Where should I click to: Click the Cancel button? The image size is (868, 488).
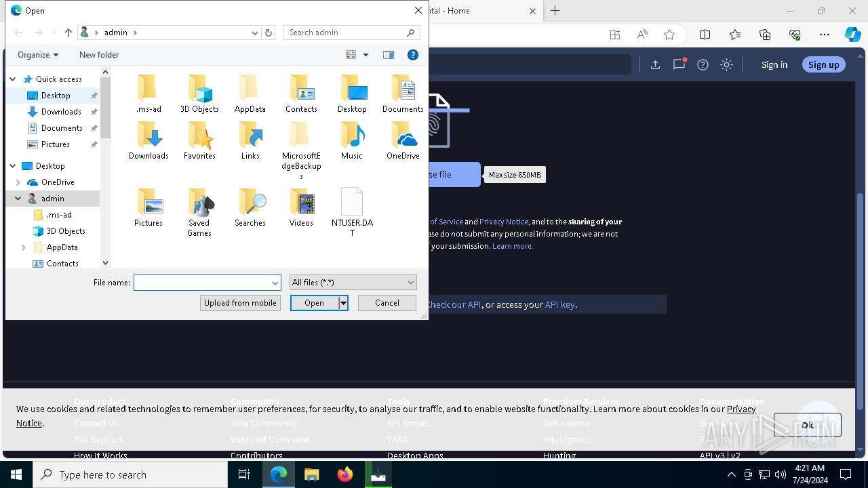tap(387, 303)
